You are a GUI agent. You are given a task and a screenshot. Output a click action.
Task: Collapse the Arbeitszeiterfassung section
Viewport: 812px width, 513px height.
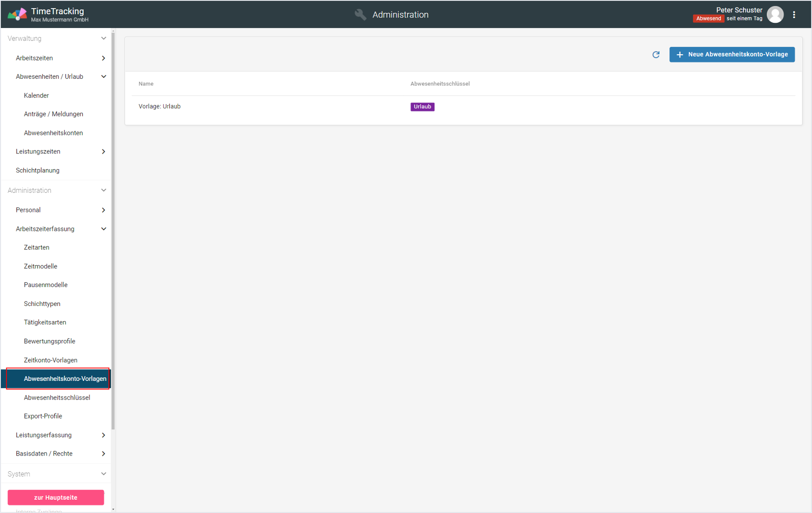click(x=103, y=229)
